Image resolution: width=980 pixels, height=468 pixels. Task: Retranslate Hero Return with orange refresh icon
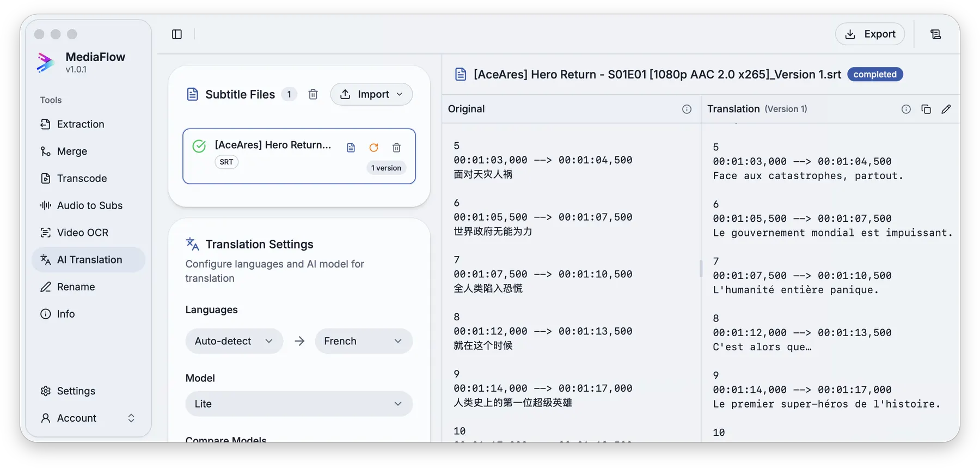coord(373,148)
